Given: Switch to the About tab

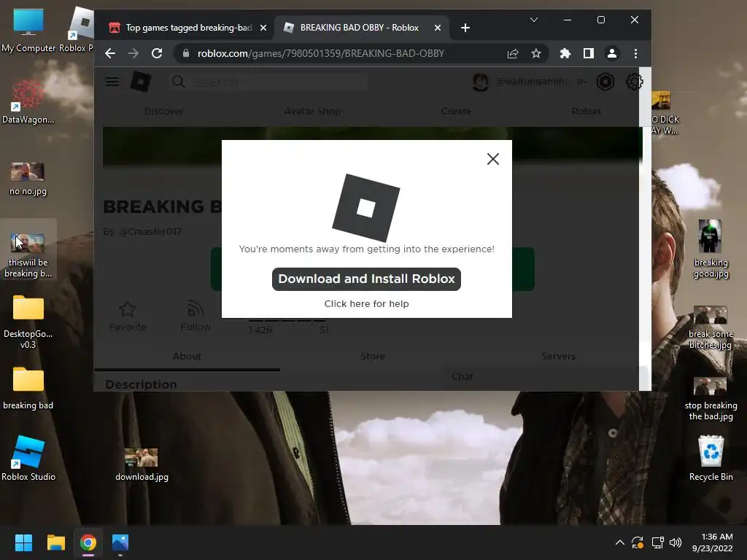Looking at the screenshot, I should coord(187,356).
